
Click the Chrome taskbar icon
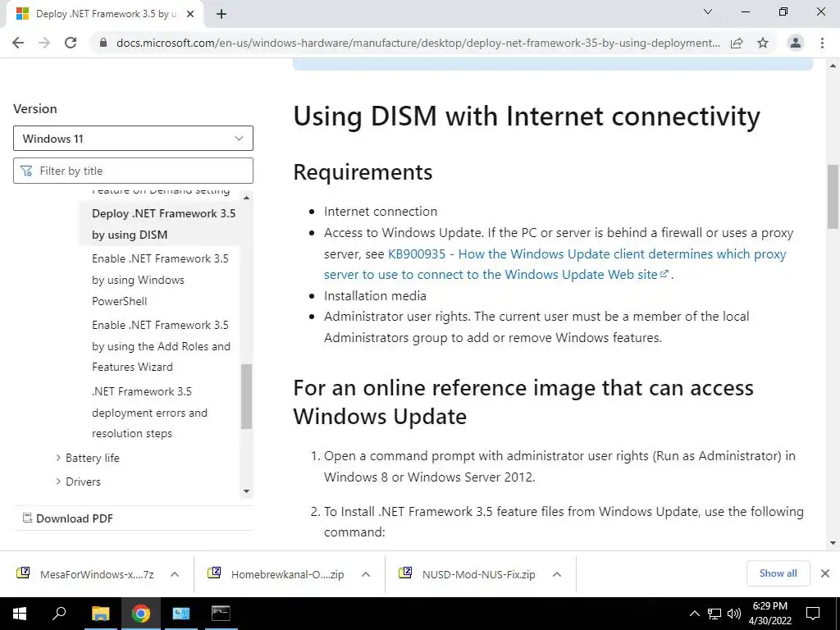point(140,614)
